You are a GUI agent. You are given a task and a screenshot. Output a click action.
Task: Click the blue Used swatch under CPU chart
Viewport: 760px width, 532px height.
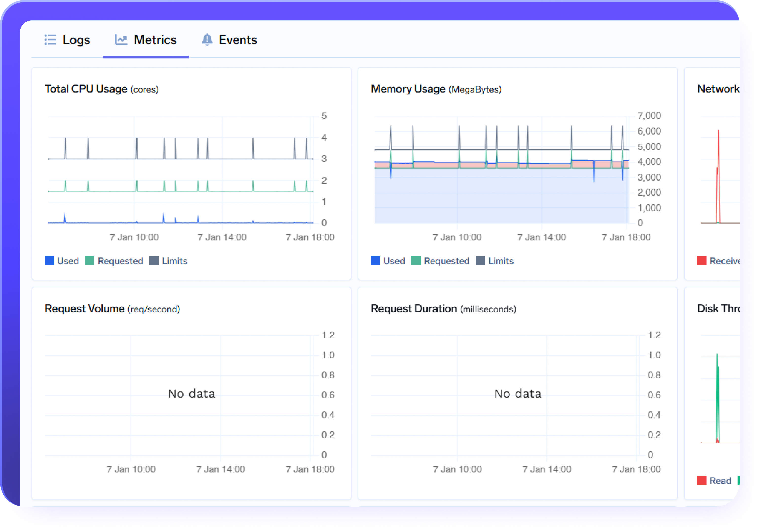[49, 261]
